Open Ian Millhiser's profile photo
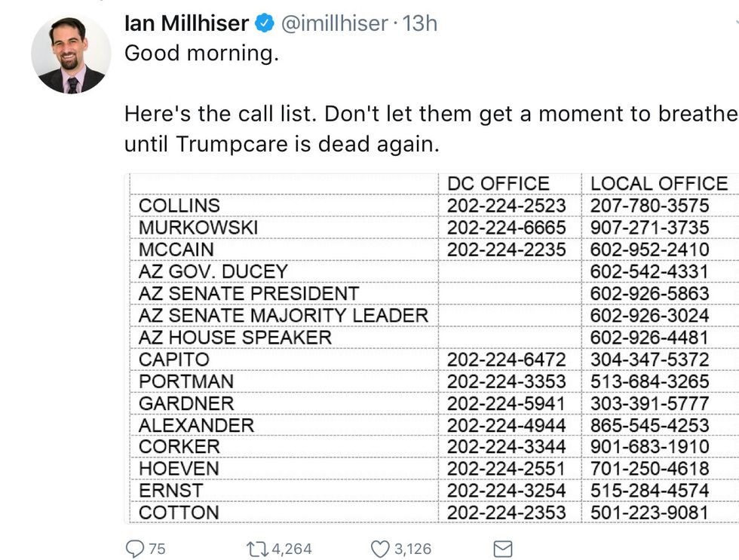 (x=71, y=54)
